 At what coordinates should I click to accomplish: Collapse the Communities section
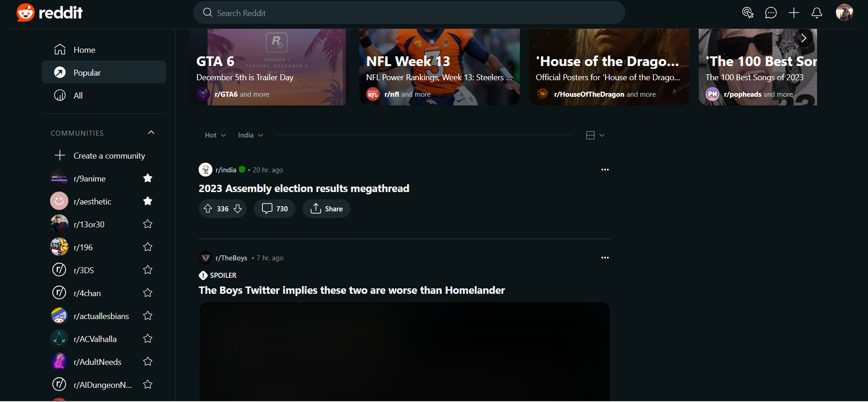point(151,132)
